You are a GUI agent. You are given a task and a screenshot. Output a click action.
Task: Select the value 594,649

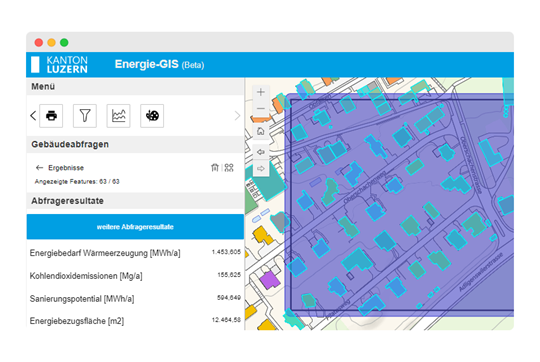tap(229, 298)
